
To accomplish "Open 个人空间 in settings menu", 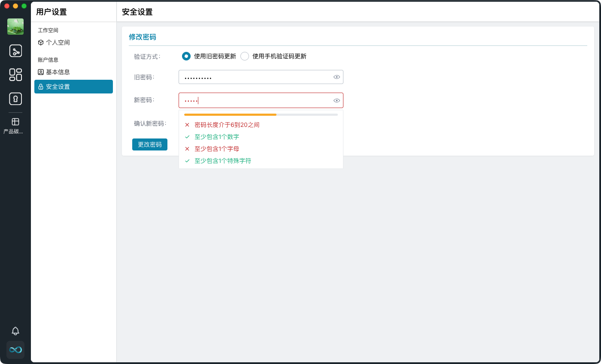I will tap(58, 43).
